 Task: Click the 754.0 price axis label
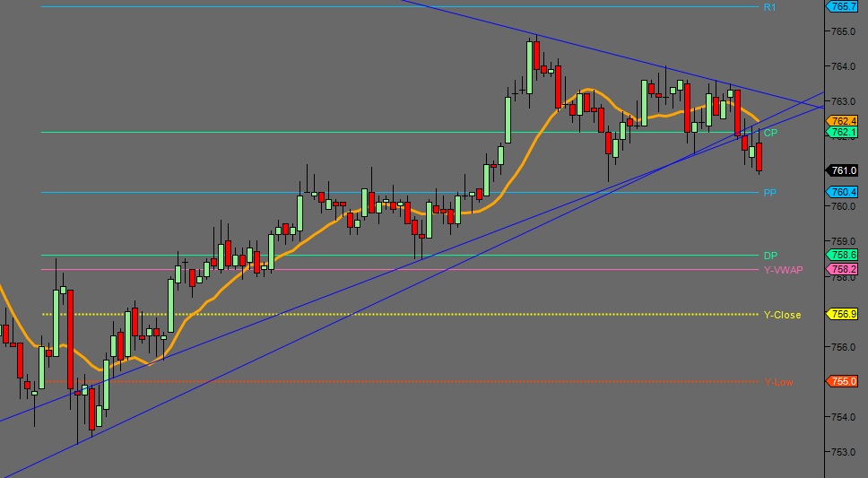coord(843,417)
